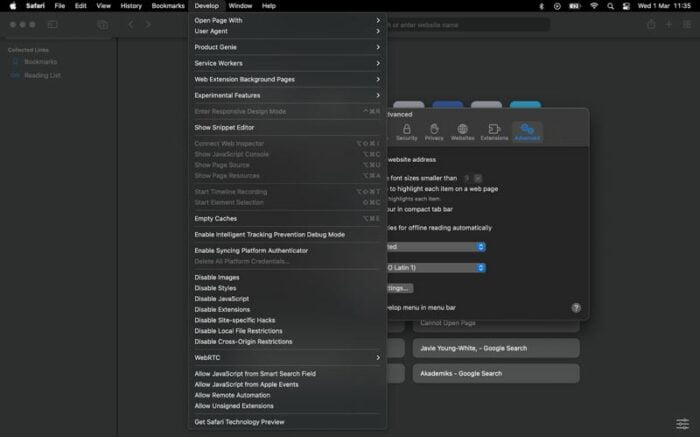Expand the Product Genie submenu

(x=287, y=47)
